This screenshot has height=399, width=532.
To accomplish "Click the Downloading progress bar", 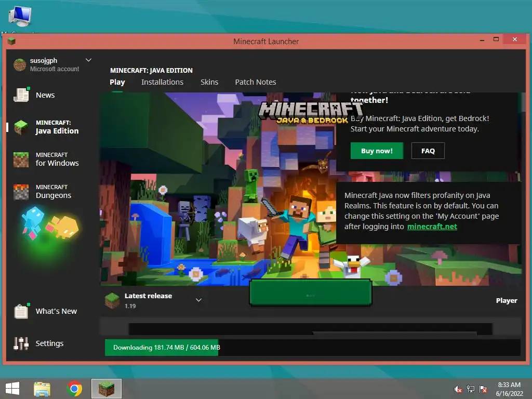I will pos(312,348).
